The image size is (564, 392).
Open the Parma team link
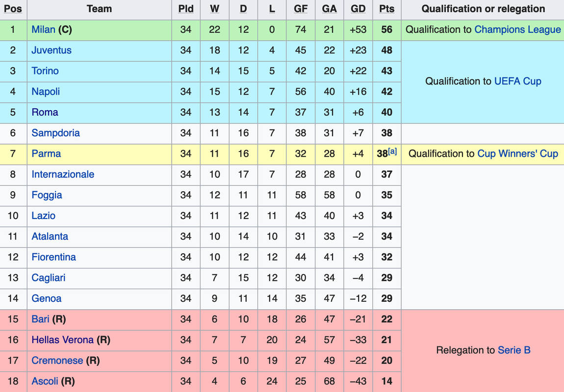pyautogui.click(x=46, y=154)
